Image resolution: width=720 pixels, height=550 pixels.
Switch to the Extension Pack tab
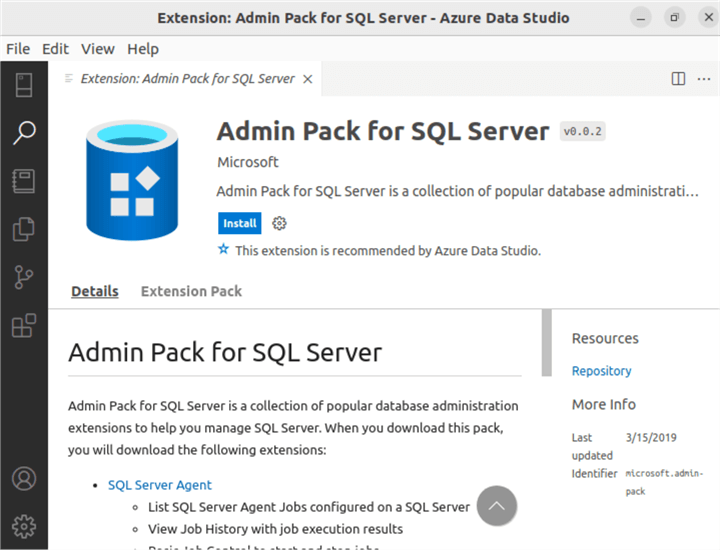tap(191, 291)
